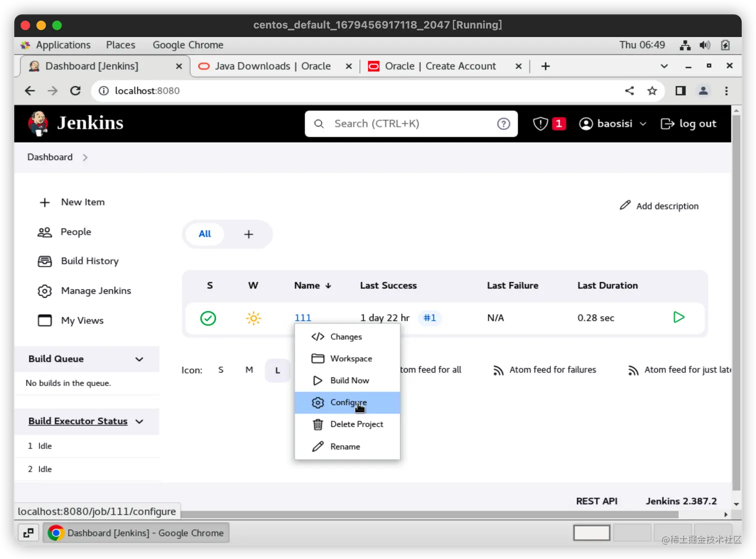
Task: Open job 111 link
Action: pos(302,318)
